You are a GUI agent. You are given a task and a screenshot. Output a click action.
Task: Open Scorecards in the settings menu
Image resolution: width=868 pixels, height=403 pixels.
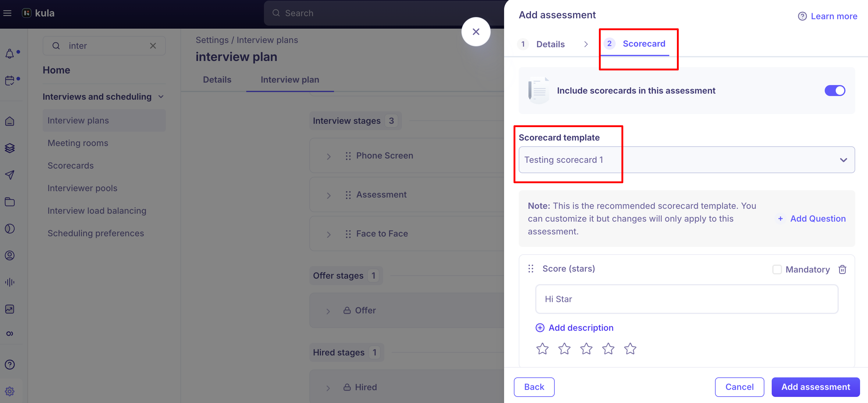coord(70,166)
